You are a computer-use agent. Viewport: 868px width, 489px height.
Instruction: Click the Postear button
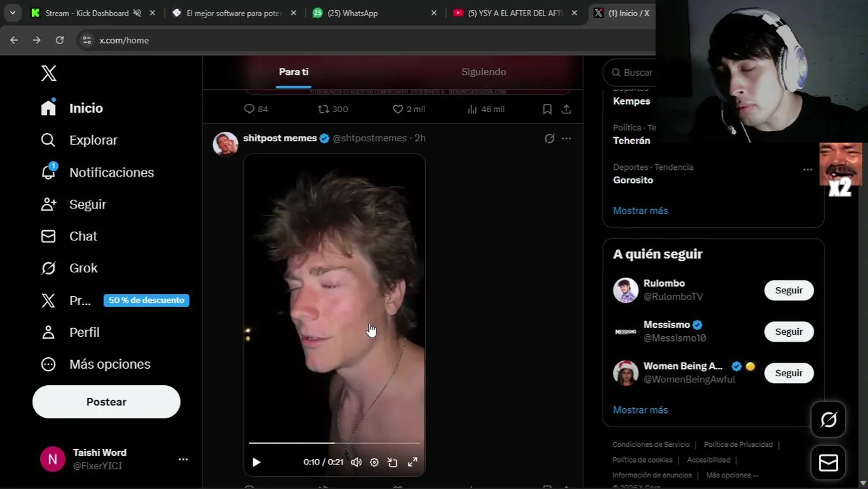(106, 402)
